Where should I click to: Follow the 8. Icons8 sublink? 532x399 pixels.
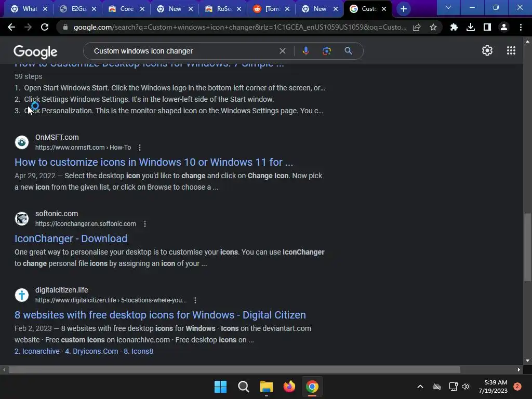tap(138, 351)
